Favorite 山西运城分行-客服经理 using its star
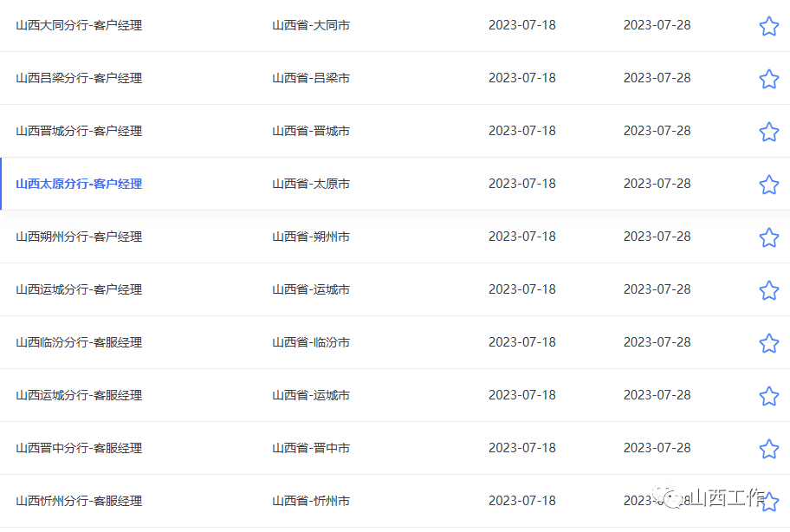Viewport: 790px width, 532px height. (x=769, y=397)
